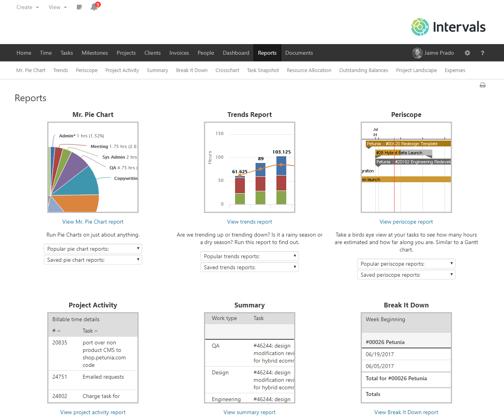The image size is (504, 420).
Task: Click View Mr. Pie Chart report link
Action: tap(93, 222)
